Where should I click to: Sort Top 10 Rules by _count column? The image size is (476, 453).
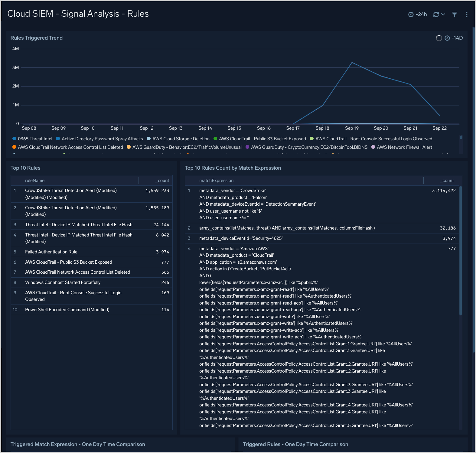point(162,181)
